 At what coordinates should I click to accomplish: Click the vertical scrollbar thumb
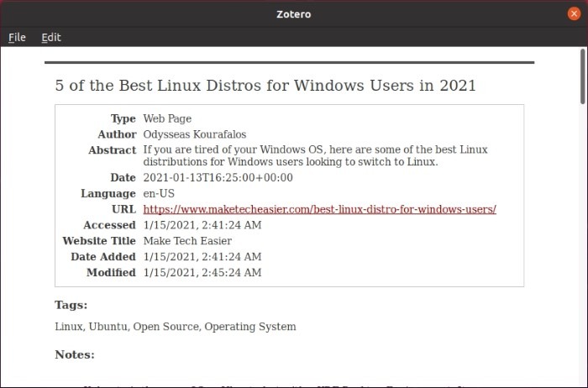click(583, 76)
